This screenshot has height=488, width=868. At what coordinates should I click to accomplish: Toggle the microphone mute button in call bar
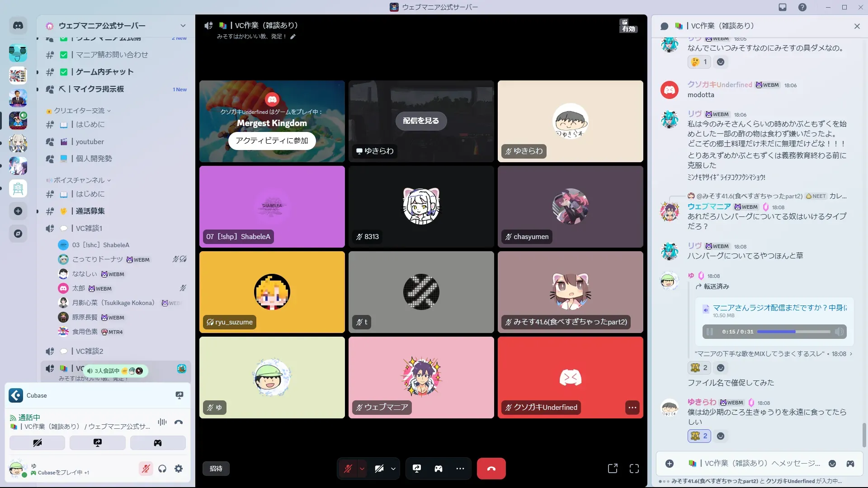348,469
